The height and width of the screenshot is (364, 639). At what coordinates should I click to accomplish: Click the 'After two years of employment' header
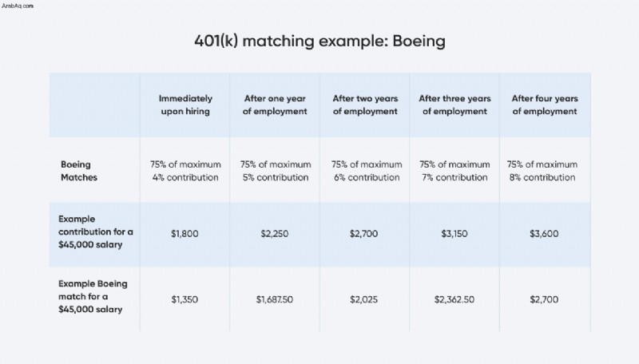point(365,105)
